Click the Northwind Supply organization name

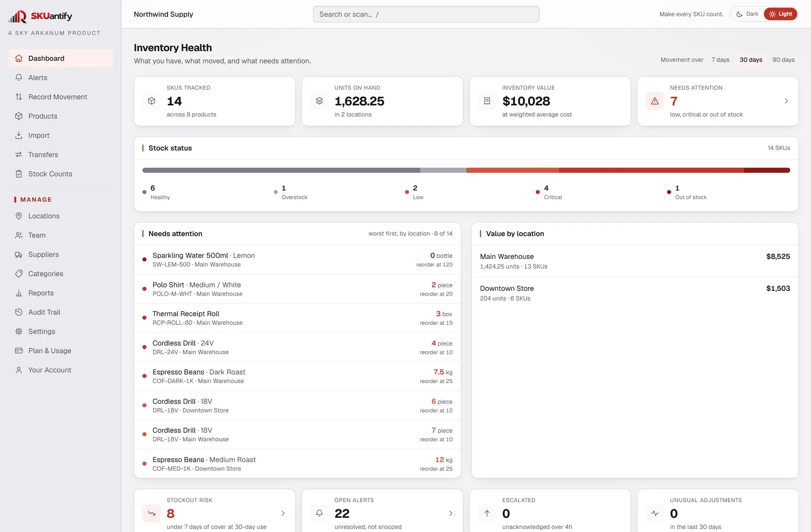click(x=163, y=14)
